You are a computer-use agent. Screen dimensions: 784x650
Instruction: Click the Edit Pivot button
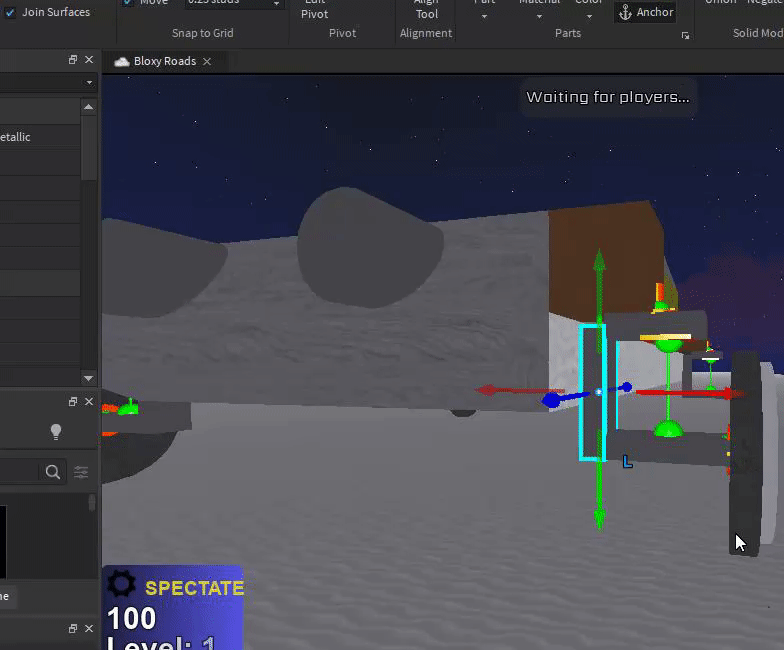coord(314,10)
